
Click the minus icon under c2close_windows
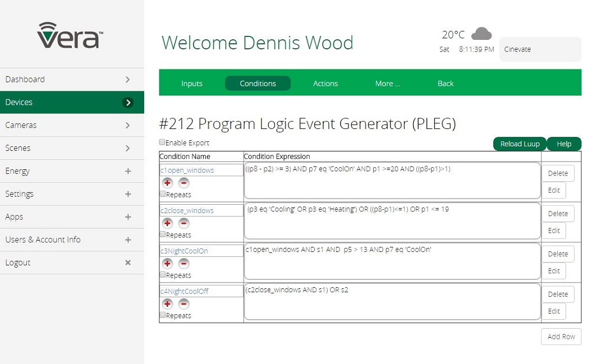point(183,223)
